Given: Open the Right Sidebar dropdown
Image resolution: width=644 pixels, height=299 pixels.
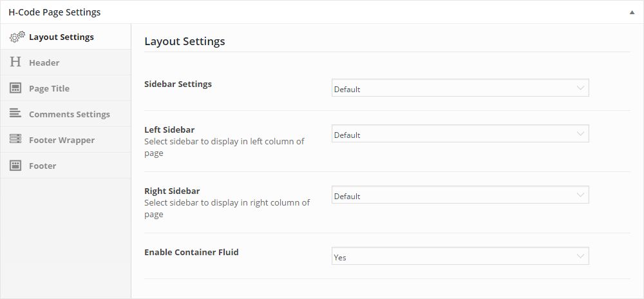Looking at the screenshot, I should (x=460, y=195).
